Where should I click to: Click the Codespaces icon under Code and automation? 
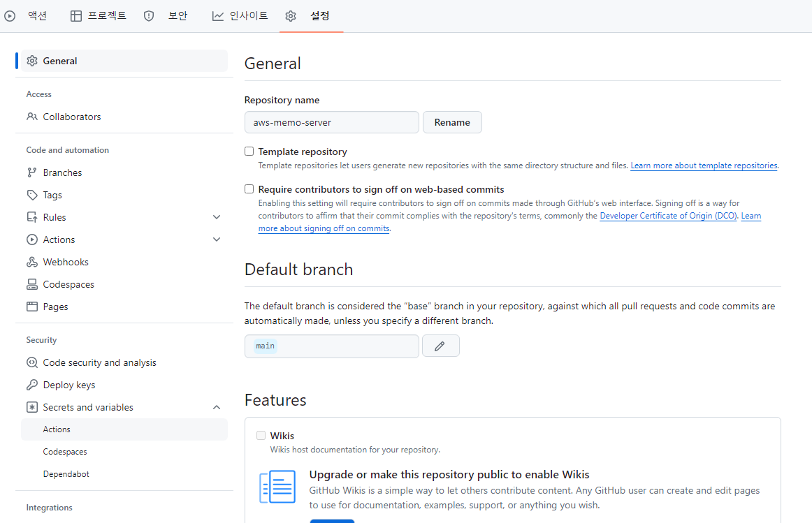[x=32, y=284]
